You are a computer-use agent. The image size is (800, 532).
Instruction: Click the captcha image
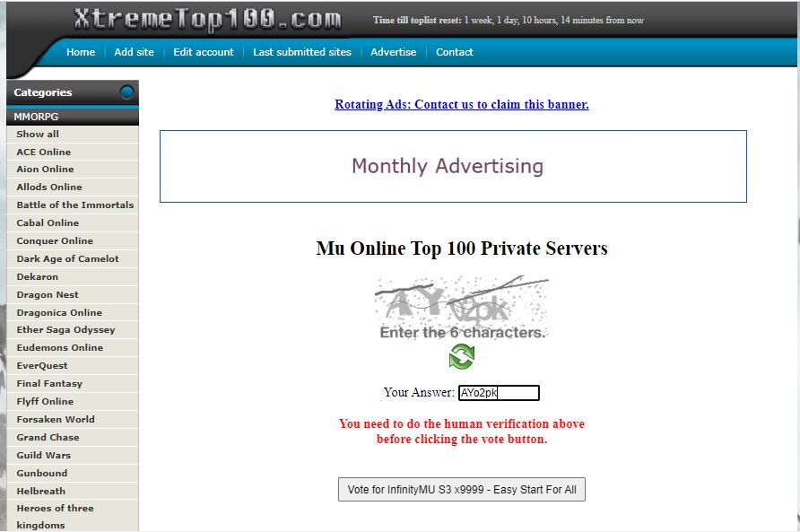pyautogui.click(x=462, y=308)
